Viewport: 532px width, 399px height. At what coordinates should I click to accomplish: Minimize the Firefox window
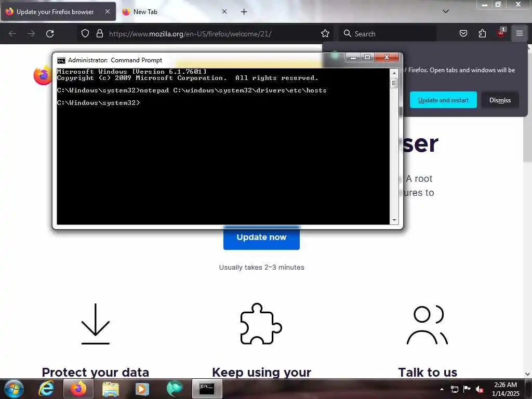(x=485, y=4)
